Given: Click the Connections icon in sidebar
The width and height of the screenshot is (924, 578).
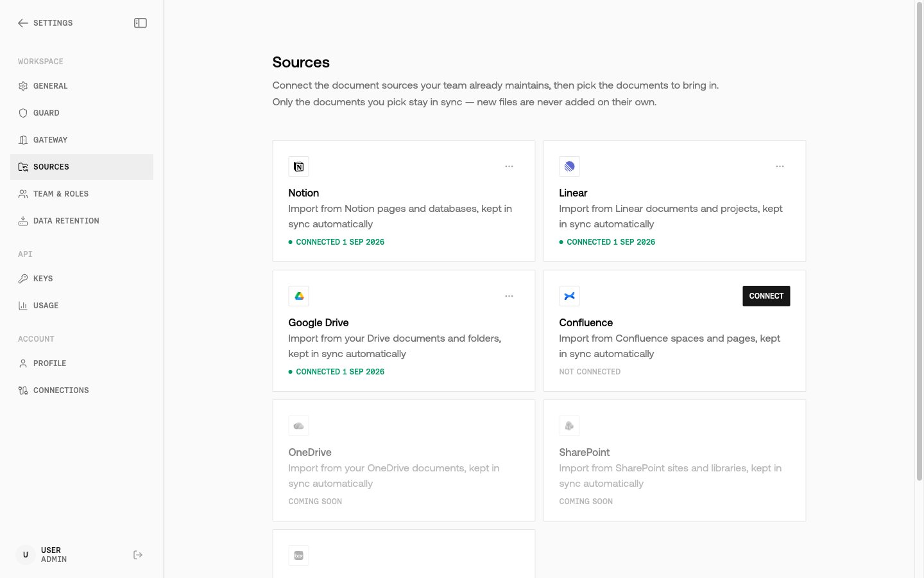Looking at the screenshot, I should pos(23,390).
